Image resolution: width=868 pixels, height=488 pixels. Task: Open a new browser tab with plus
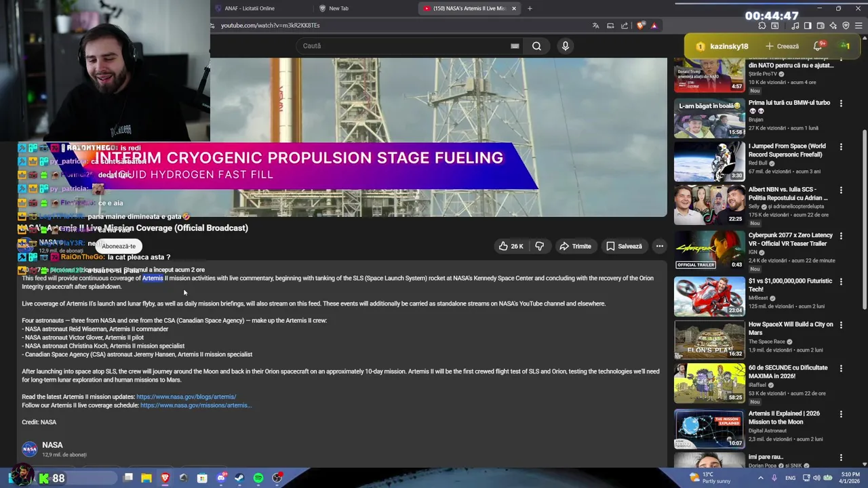[x=530, y=8]
